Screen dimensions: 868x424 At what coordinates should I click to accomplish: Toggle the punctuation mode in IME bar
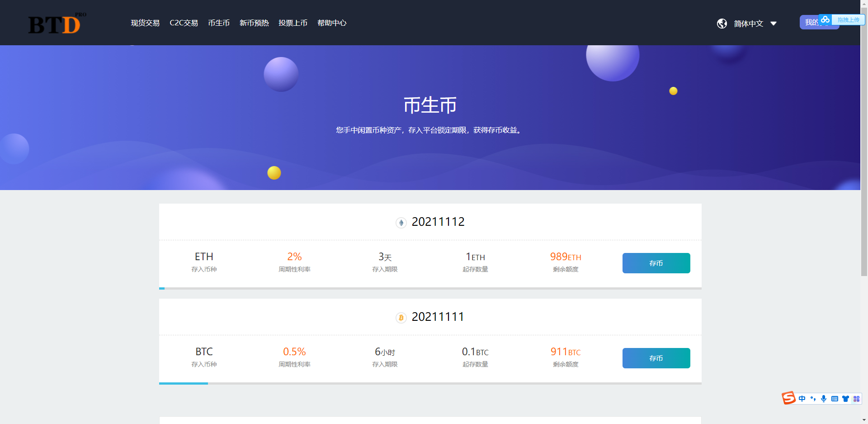coord(813,399)
